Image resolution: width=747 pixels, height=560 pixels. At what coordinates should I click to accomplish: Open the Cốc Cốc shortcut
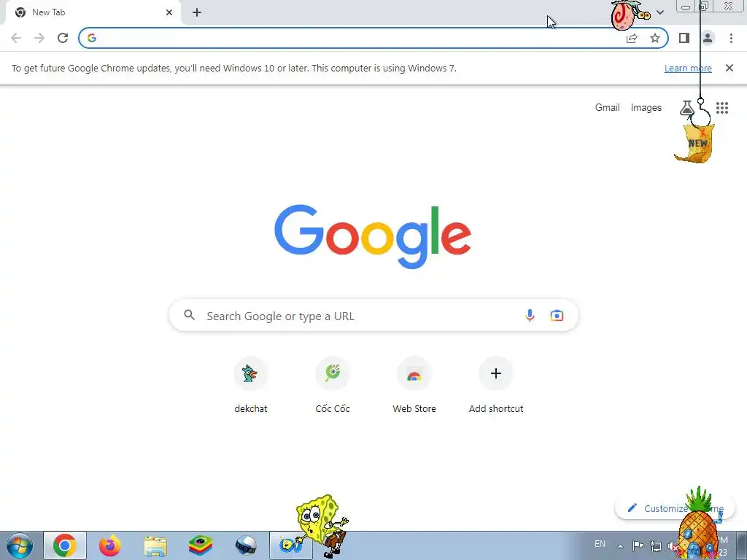tap(333, 385)
